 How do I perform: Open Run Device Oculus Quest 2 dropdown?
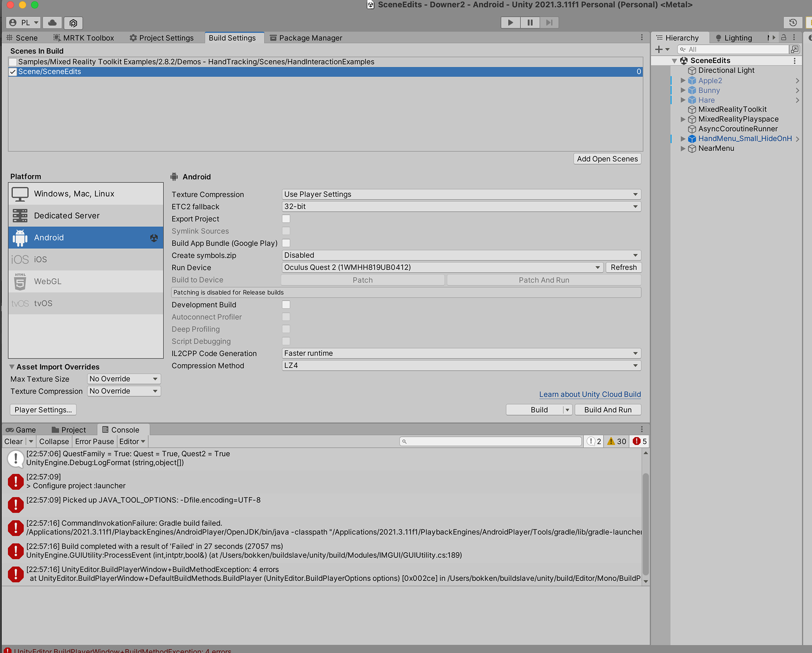(x=442, y=267)
